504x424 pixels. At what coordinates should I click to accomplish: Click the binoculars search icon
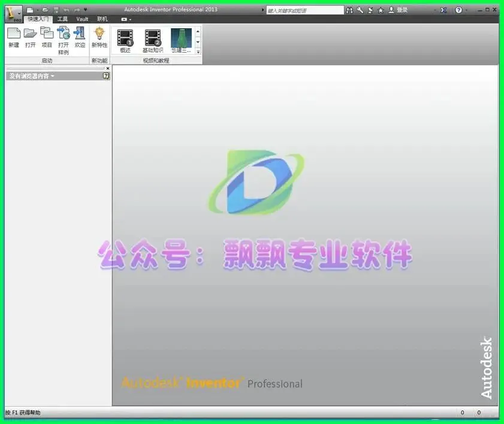coord(349,10)
